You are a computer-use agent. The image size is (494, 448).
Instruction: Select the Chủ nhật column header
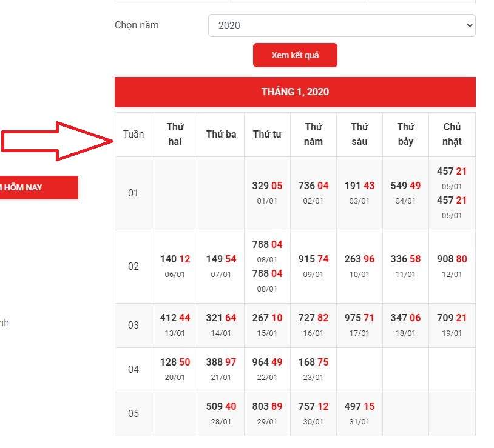pyautogui.click(x=452, y=134)
